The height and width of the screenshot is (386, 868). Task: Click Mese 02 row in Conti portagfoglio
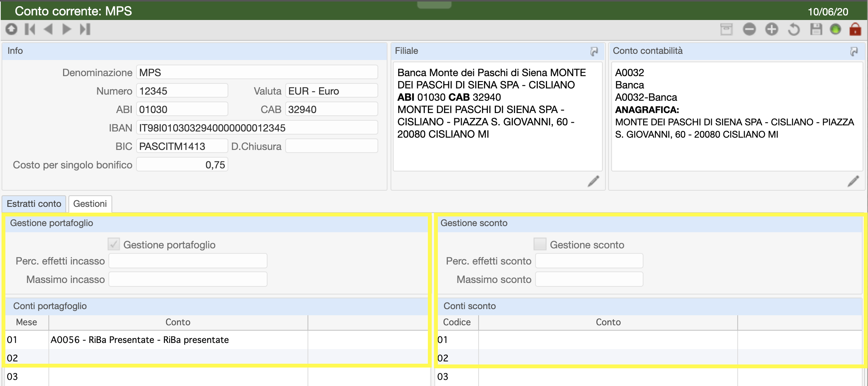pyautogui.click(x=217, y=358)
